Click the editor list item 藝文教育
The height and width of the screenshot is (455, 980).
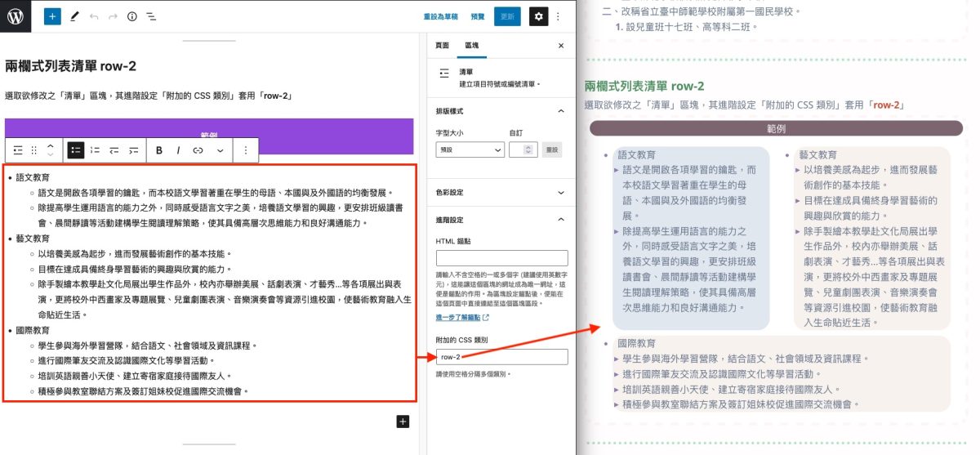pos(33,239)
